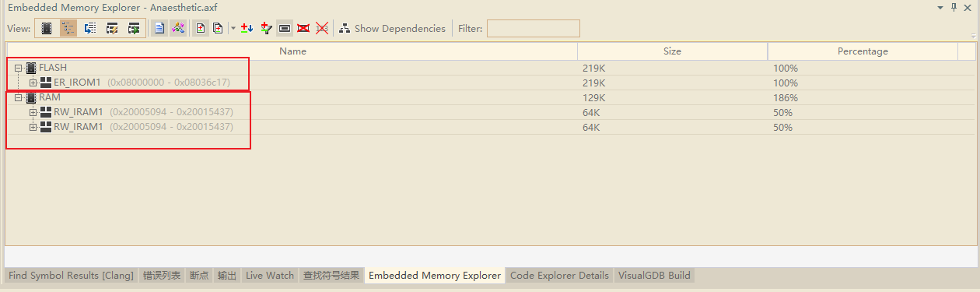Select the highlighted tree hierarchy view icon

[68, 29]
